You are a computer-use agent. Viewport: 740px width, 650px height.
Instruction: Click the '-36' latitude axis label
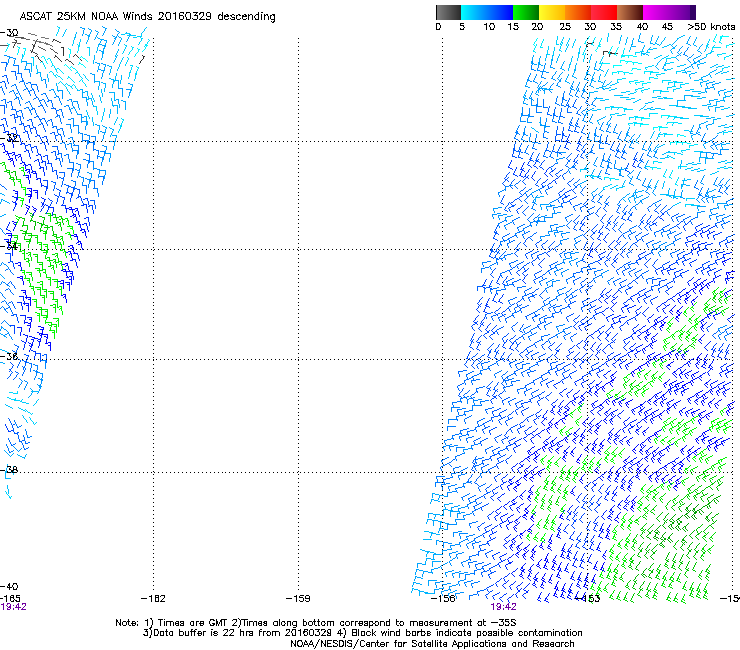click(x=9, y=356)
